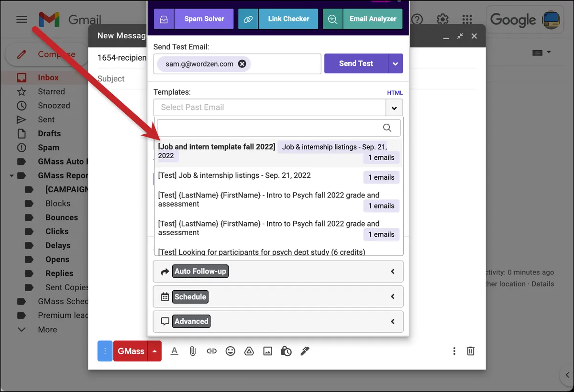Click Select Past Email field
574x392 pixels.
270,108
